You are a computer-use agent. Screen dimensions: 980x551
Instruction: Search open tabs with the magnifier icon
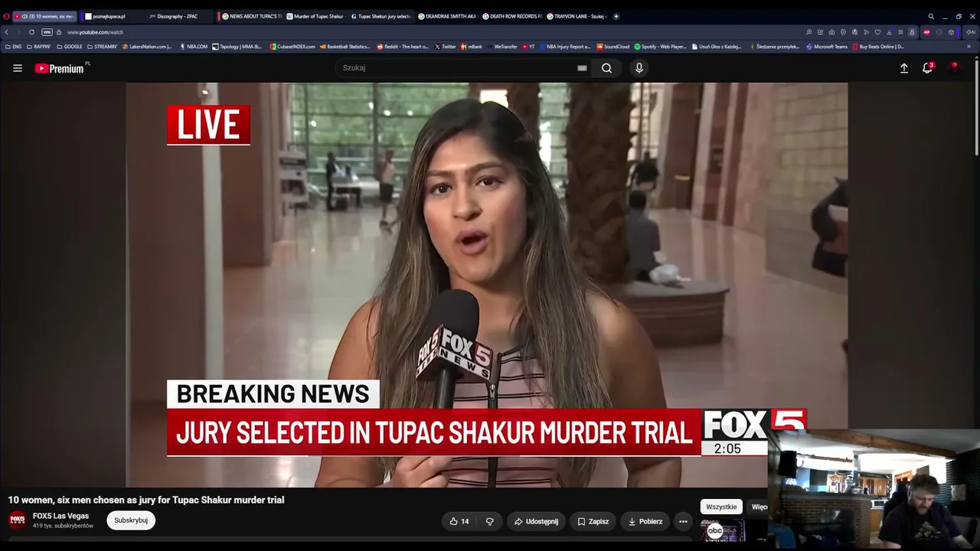tap(931, 16)
